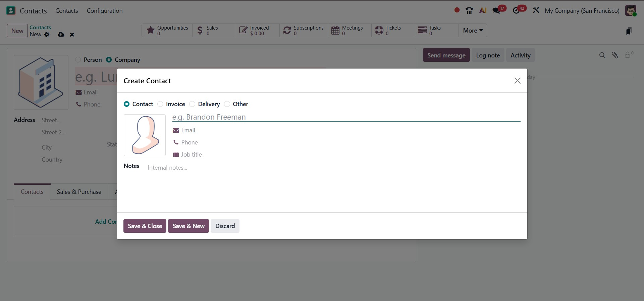Click Log note button
The height and width of the screenshot is (301, 644).
coord(488,55)
